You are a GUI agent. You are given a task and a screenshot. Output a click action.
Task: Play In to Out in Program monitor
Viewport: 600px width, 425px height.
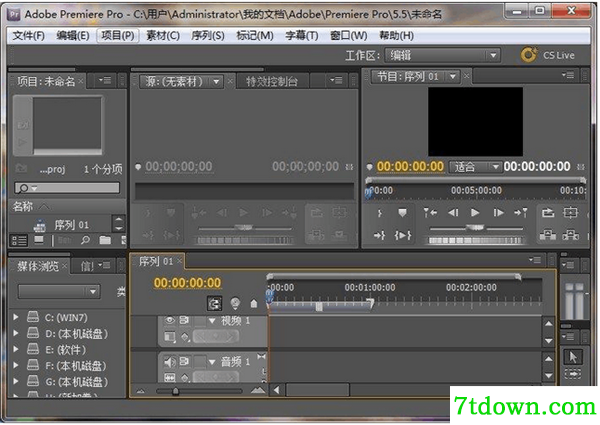403,235
